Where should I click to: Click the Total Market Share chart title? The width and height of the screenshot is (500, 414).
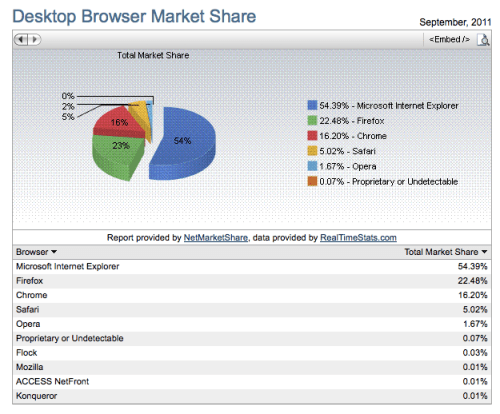153,55
